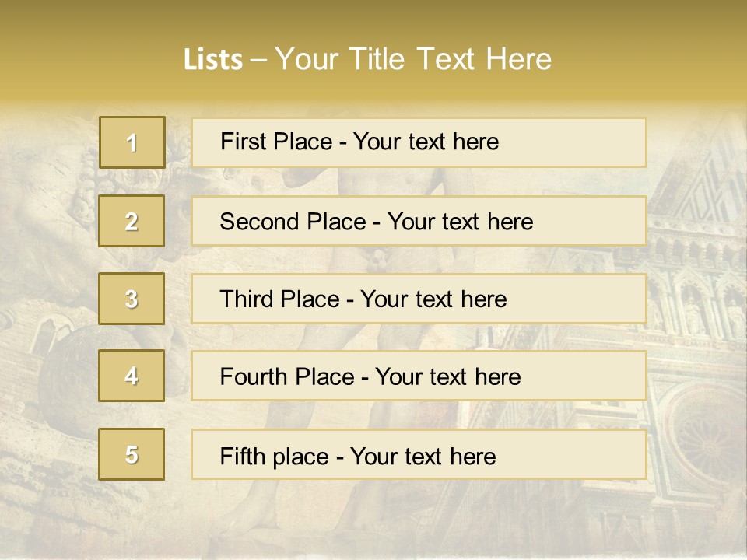The width and height of the screenshot is (747, 560).
Task: Click the Second Place text bar
Action: pos(419,221)
